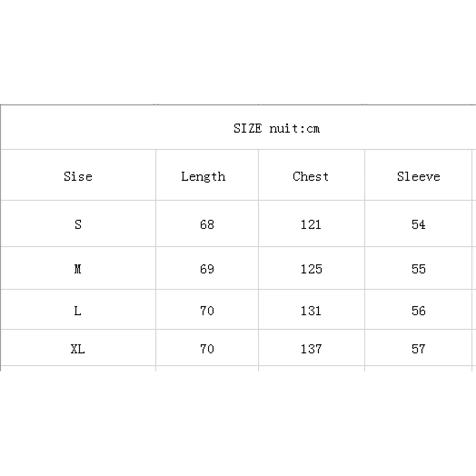Click chest value 125 in M row

311,269
